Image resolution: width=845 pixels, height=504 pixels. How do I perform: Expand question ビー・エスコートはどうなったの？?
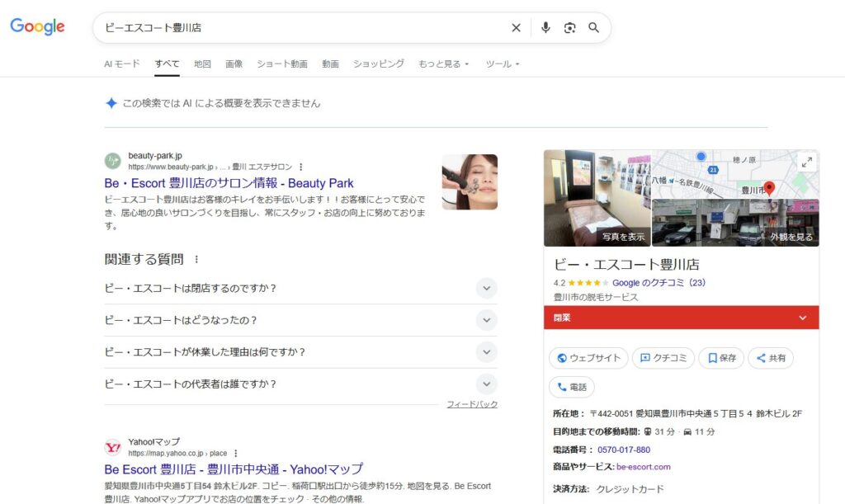coord(487,320)
